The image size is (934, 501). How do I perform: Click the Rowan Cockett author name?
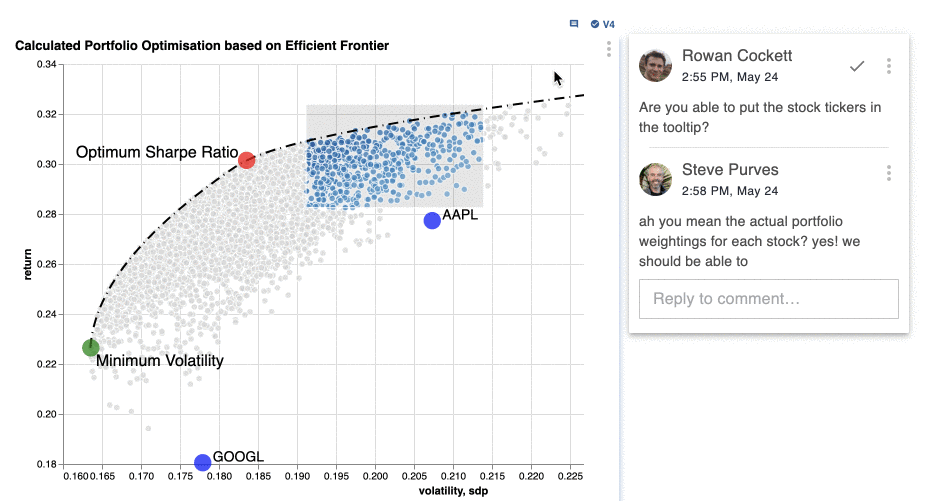pyautogui.click(x=736, y=56)
